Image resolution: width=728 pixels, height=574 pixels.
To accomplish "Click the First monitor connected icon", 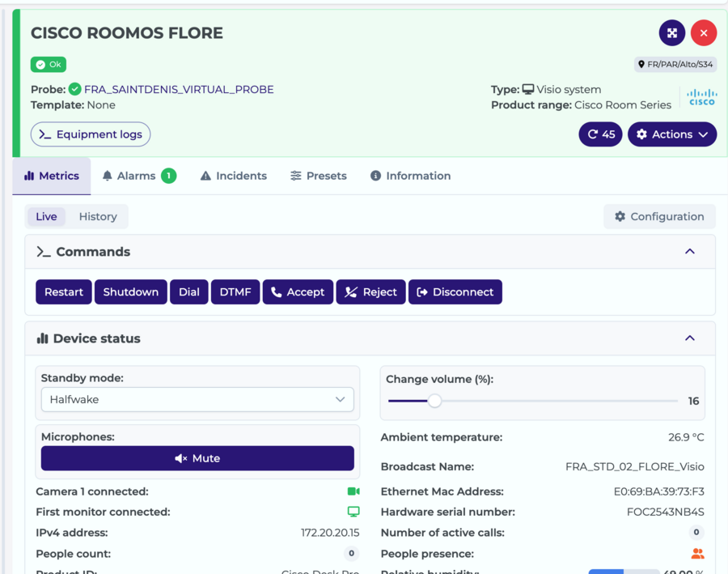I will 353,512.
